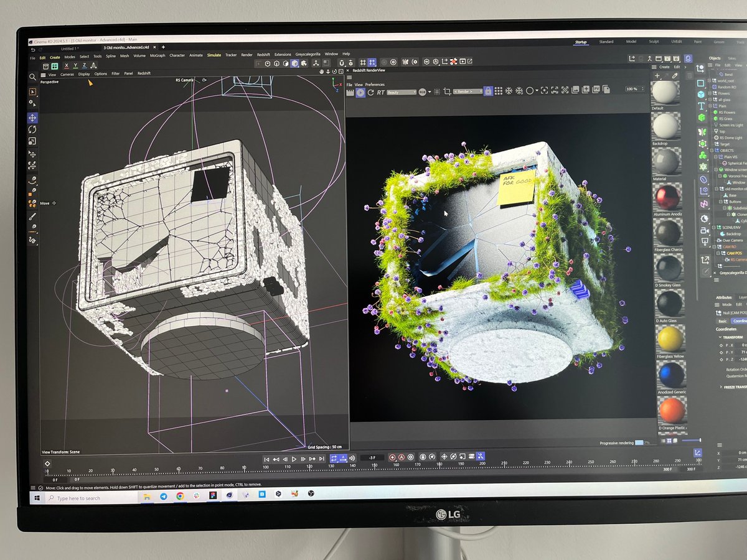Switch to the Standard layout
Screen dimensions: 747x560
[x=606, y=42]
